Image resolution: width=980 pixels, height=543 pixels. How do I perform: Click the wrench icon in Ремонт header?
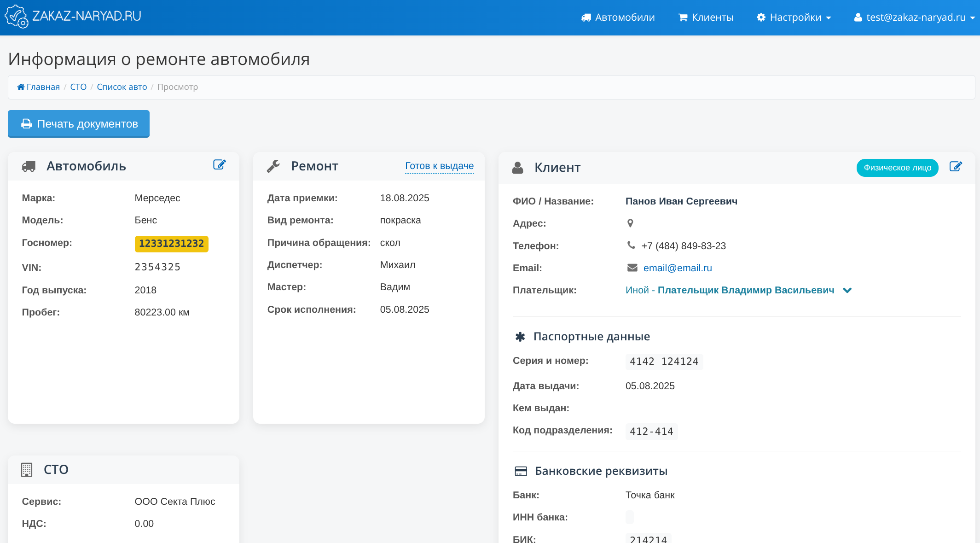[x=273, y=166]
